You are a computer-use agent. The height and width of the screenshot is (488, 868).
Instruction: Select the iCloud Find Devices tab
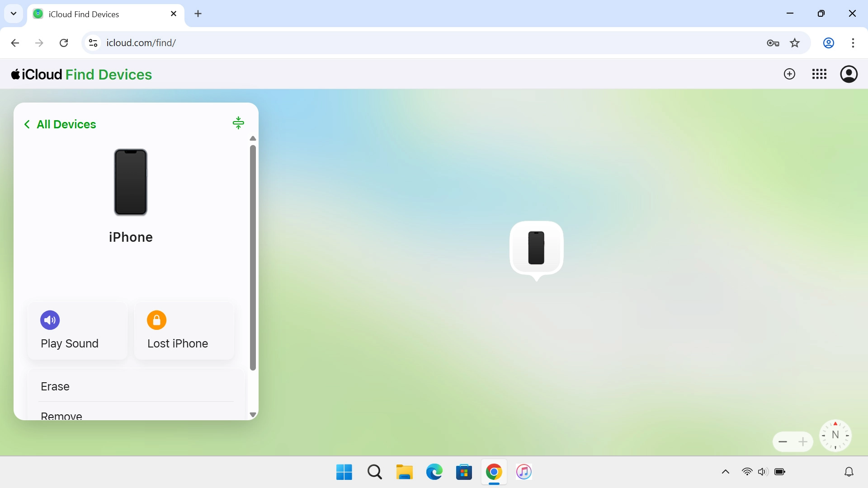click(x=106, y=14)
